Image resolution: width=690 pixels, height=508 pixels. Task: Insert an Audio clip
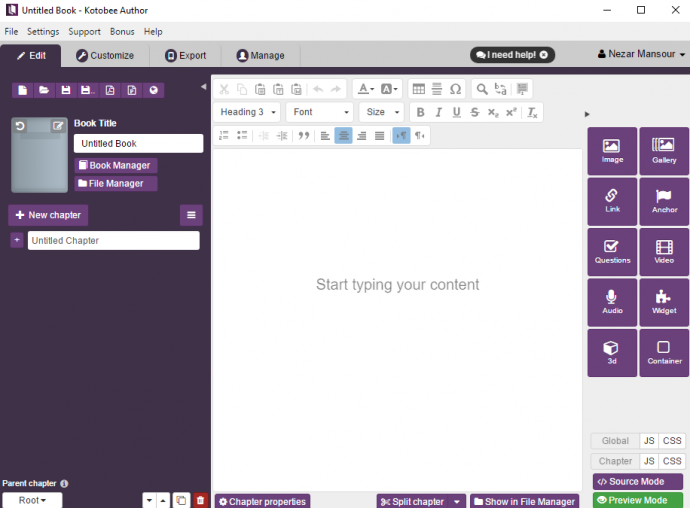pos(612,302)
